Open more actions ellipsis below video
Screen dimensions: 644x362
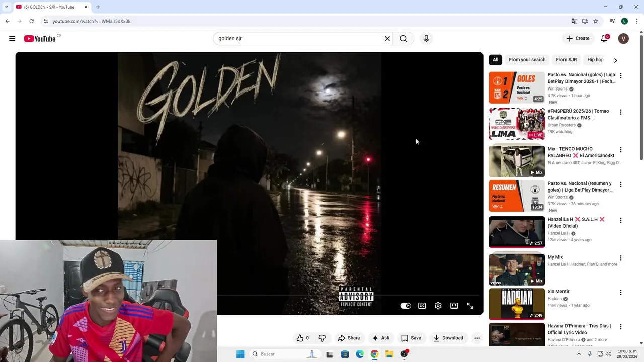477,338
